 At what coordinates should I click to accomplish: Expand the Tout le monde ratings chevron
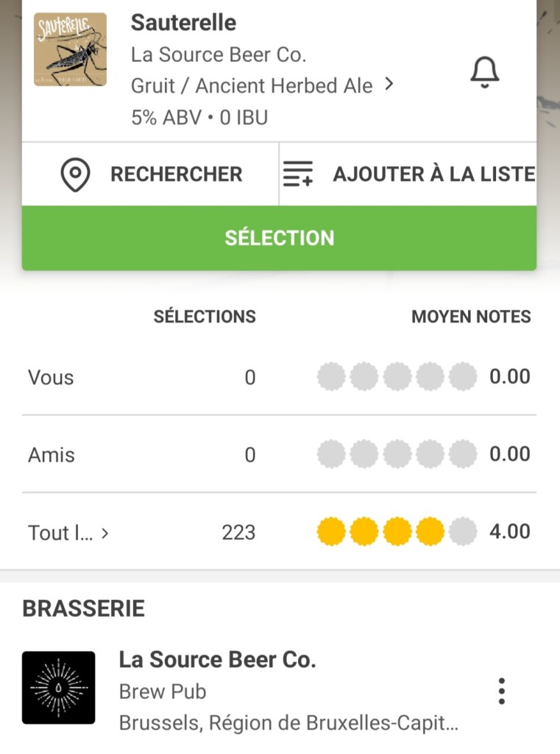[105, 532]
